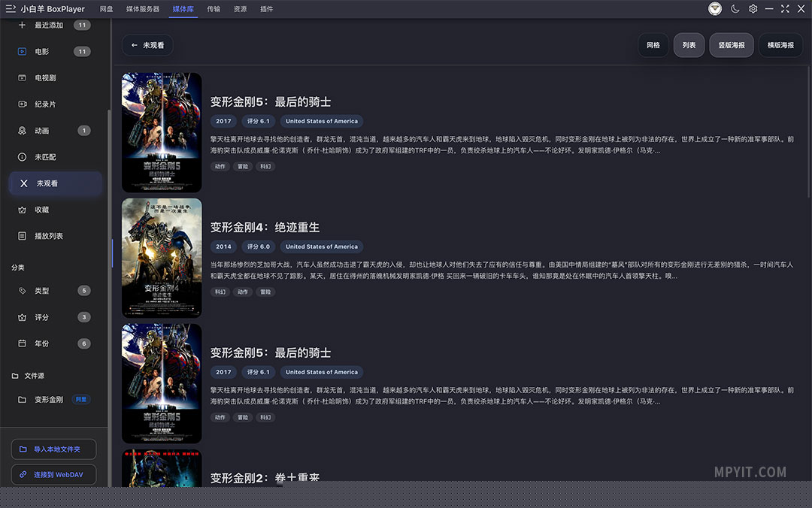Screen dimensions: 812x508
Task: Toggle 横版海报 horizontal poster mode
Action: 780,45
